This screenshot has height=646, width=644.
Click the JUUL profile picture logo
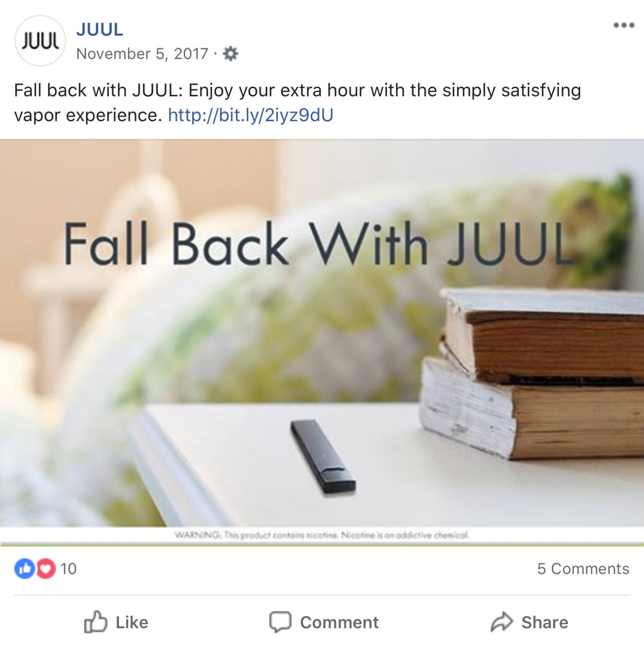tap(40, 41)
